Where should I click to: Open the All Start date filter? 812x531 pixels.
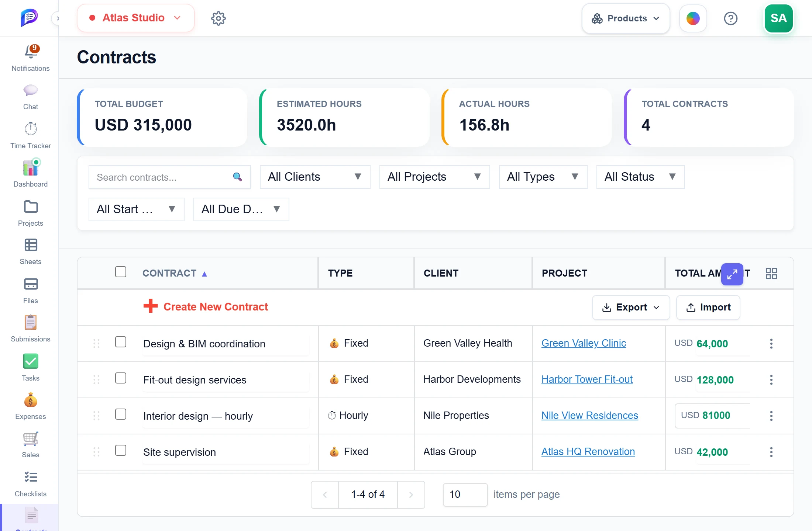(136, 209)
